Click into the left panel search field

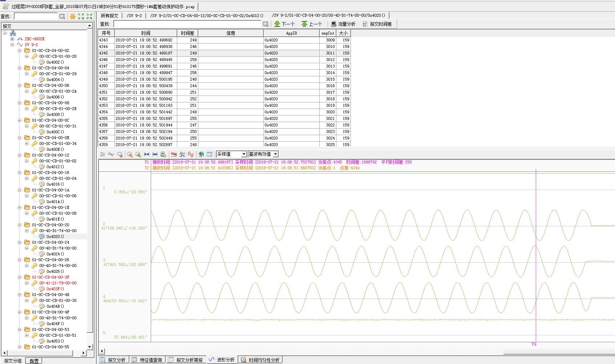[36, 16]
